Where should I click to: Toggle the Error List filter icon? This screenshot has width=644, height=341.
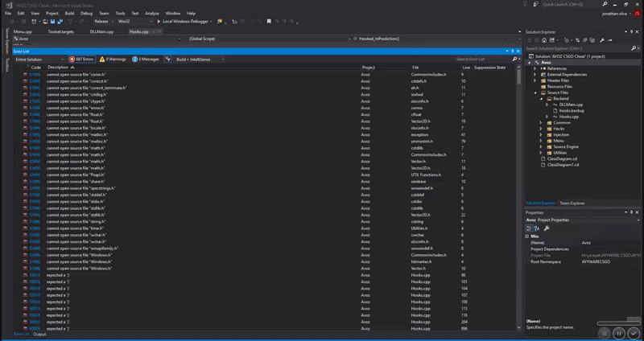coord(168,60)
